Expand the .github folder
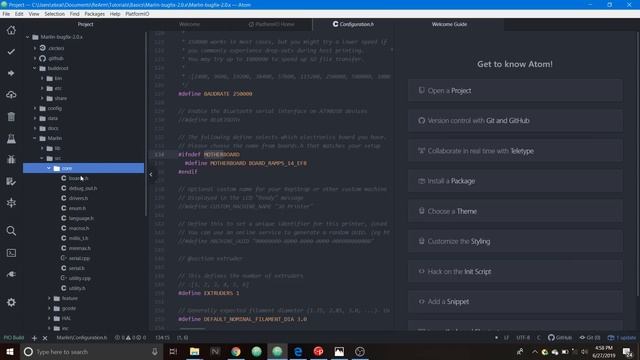 pyautogui.click(x=35, y=58)
